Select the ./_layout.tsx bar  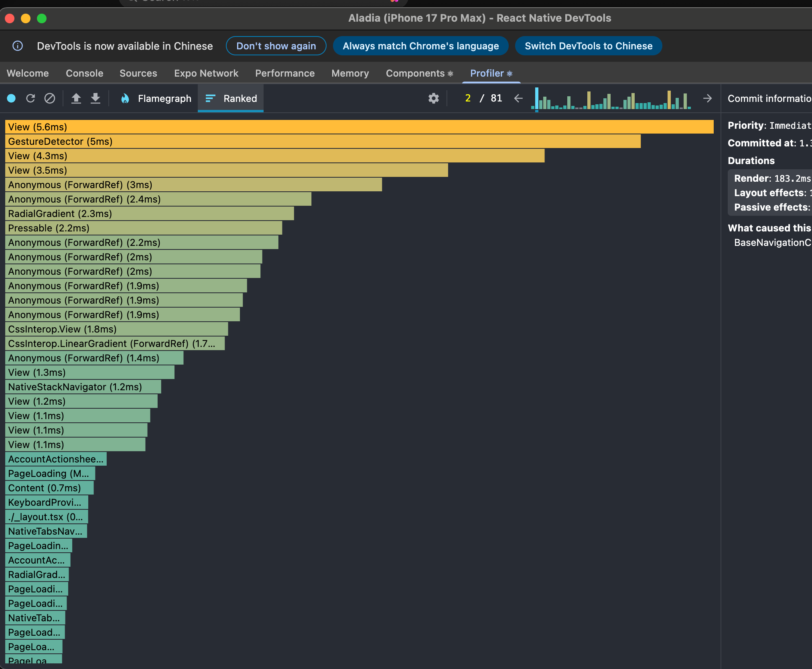(47, 517)
